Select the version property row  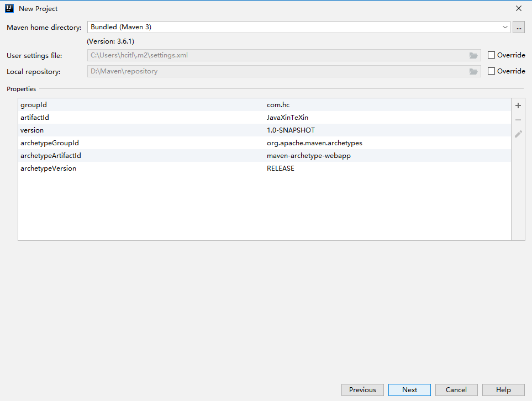click(x=264, y=130)
